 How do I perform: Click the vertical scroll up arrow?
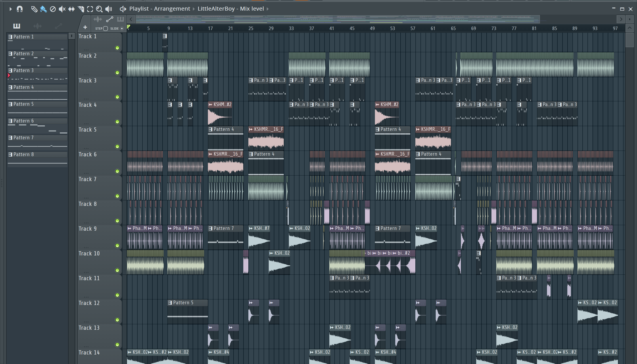630,28
